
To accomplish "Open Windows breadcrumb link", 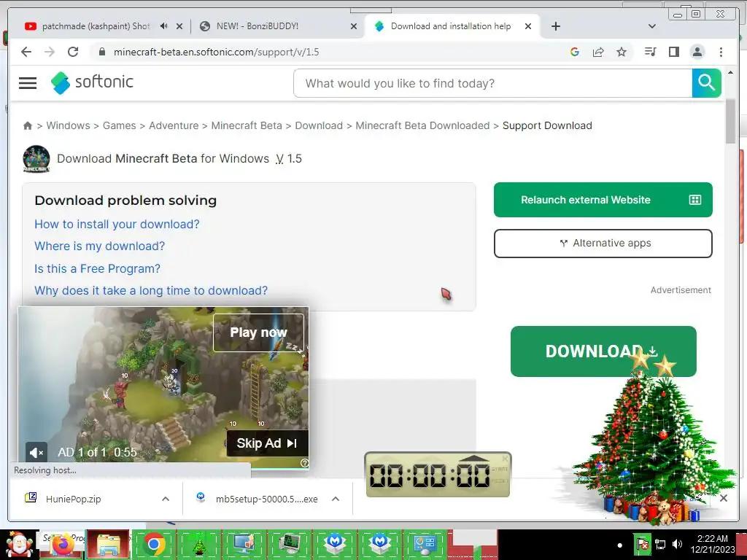I will [68, 125].
